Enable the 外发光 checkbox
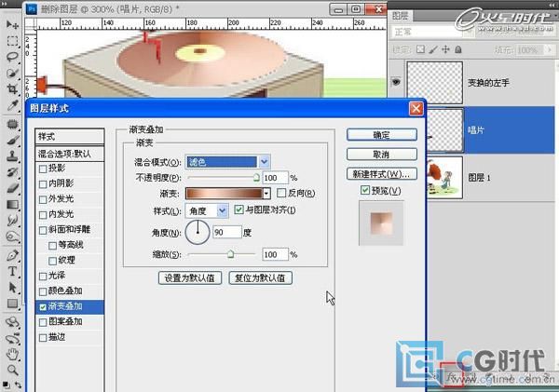Image resolution: width=559 pixels, height=392 pixels. click(43, 199)
